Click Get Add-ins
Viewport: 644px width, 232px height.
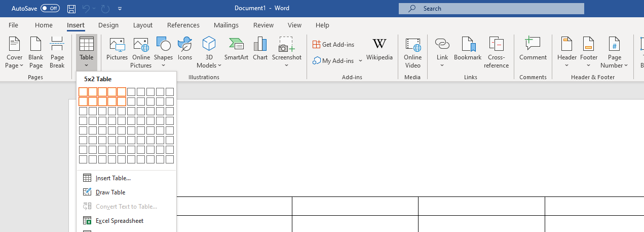(333, 45)
